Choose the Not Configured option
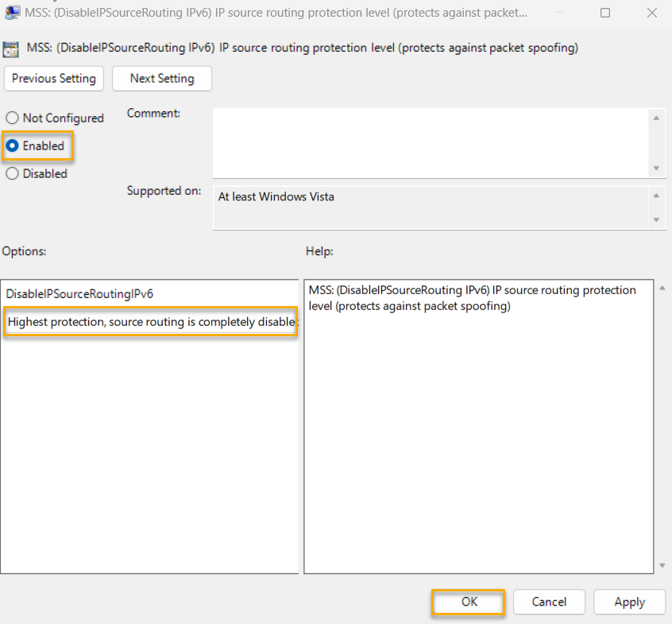Viewport: 672px width, 624px height. pos(12,118)
